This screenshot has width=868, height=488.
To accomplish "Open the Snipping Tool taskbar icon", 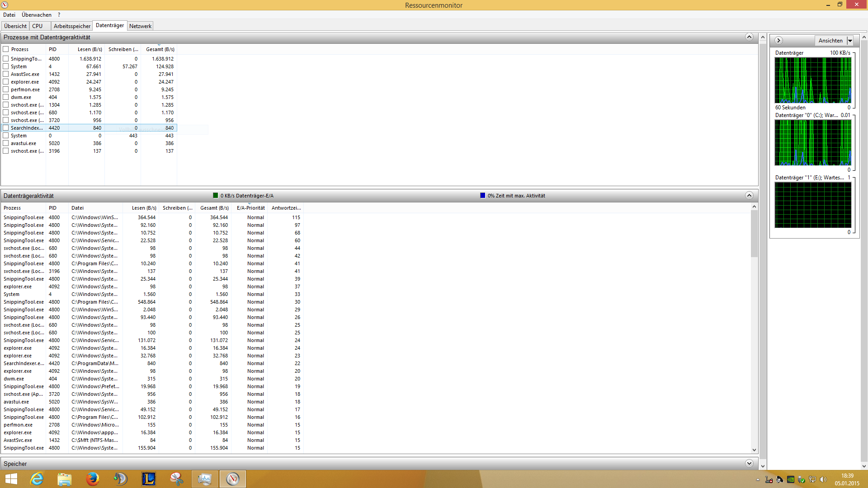I will (177, 479).
